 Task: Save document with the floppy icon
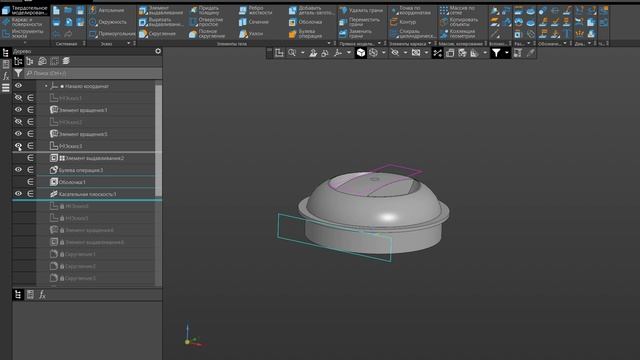[x=80, y=10]
